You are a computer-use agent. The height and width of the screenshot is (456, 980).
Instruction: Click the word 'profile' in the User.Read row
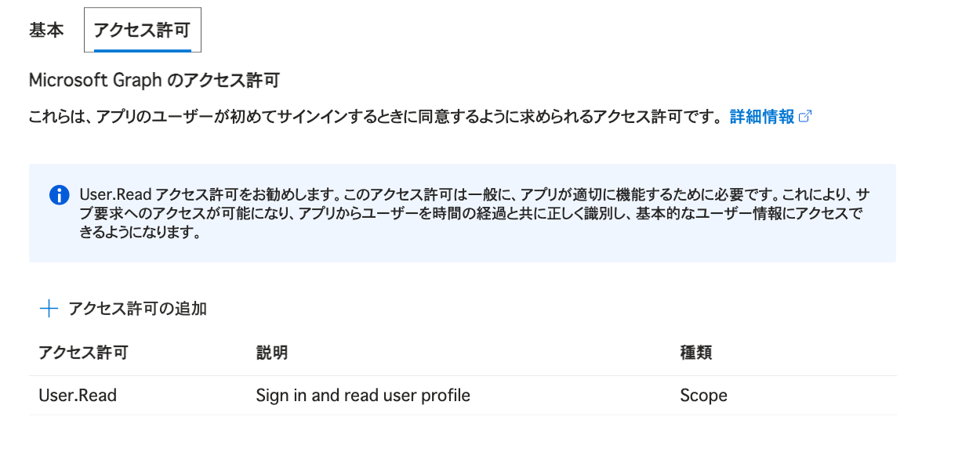click(x=445, y=396)
